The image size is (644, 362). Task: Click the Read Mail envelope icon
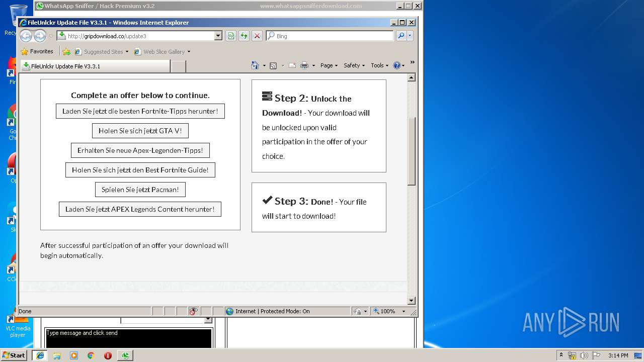(x=292, y=65)
